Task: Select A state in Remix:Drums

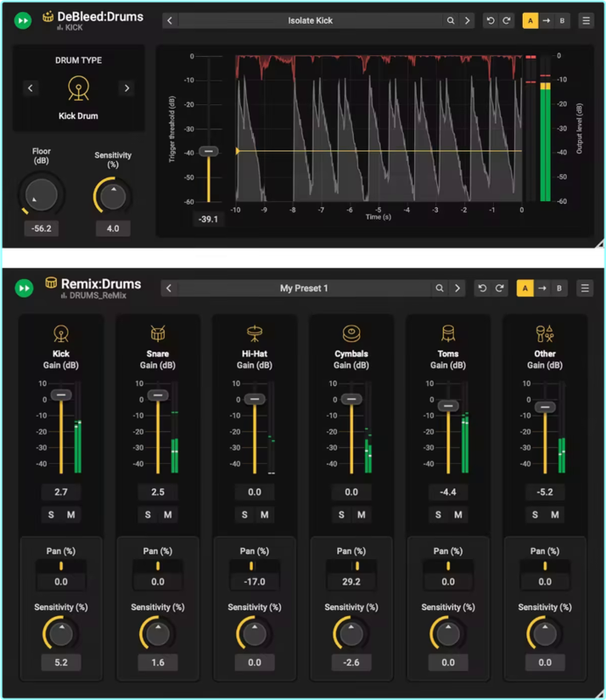Action: tap(525, 289)
